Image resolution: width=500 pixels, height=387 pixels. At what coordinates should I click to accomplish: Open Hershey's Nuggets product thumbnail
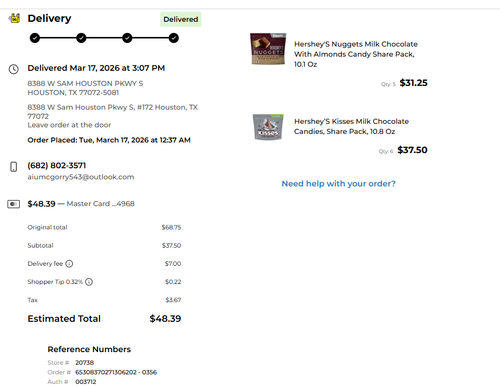click(268, 49)
